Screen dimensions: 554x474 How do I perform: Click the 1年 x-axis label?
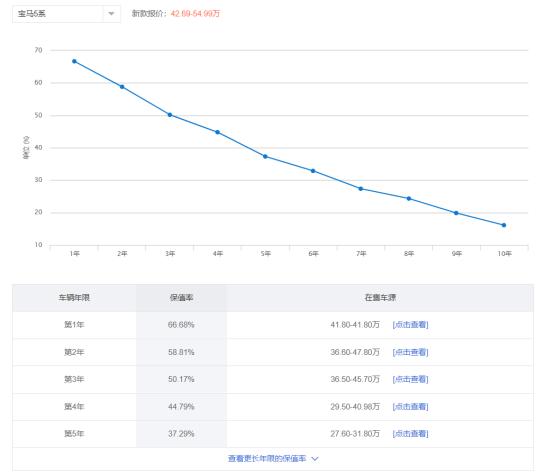pyautogui.click(x=75, y=254)
